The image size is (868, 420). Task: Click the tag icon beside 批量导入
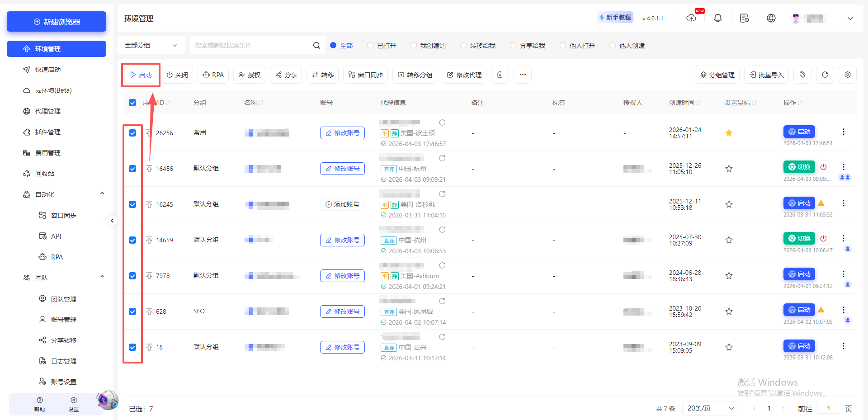pos(802,75)
